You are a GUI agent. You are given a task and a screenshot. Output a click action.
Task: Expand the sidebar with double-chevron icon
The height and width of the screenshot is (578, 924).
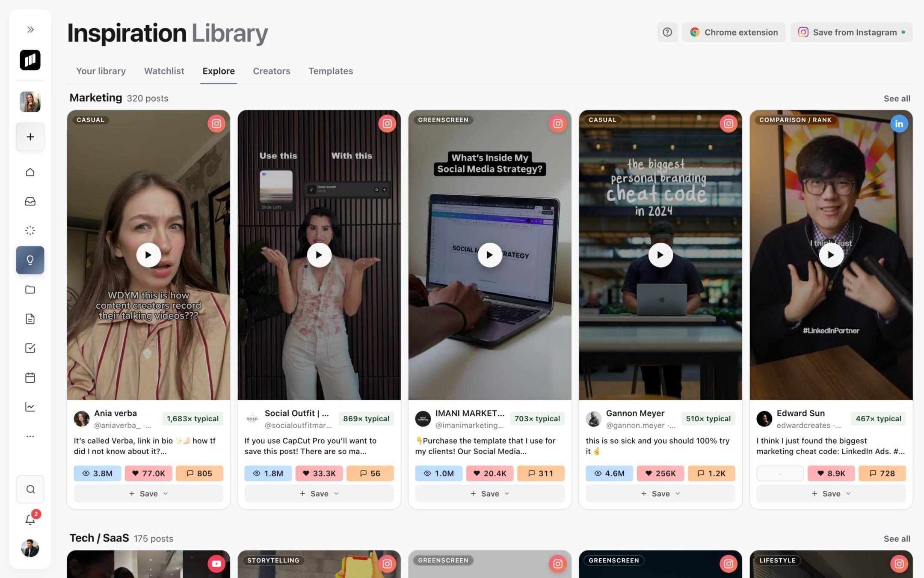pos(30,30)
